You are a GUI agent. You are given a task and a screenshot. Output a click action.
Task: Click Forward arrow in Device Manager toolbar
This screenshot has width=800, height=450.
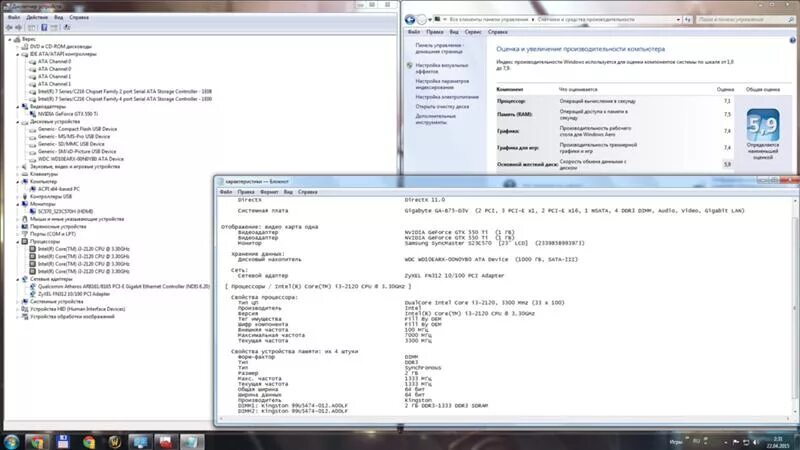coord(19,28)
